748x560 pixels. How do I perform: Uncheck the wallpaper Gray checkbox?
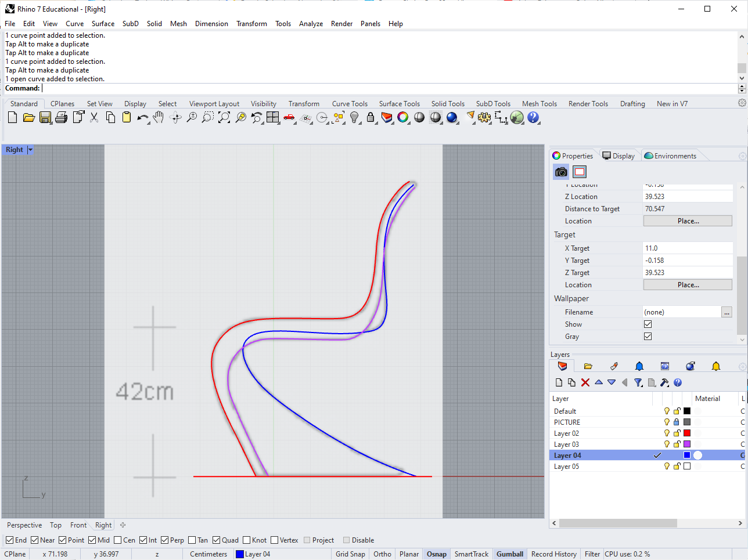tap(648, 337)
